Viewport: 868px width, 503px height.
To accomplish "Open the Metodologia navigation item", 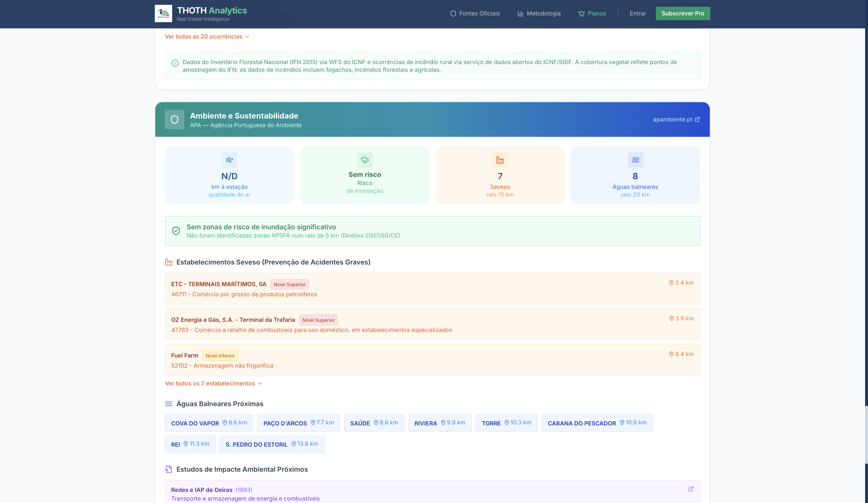I will [x=539, y=13].
